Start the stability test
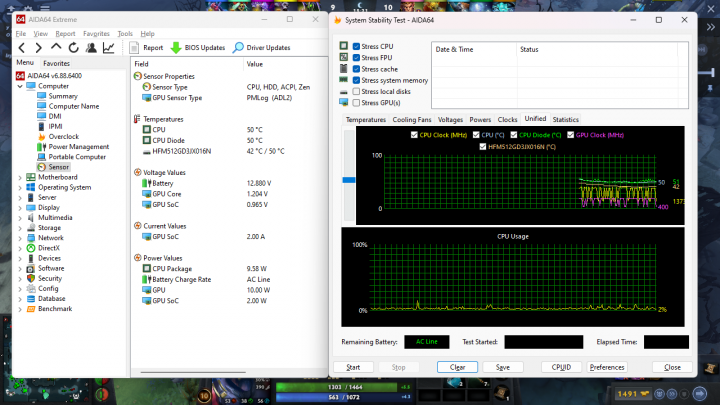 pyautogui.click(x=353, y=367)
